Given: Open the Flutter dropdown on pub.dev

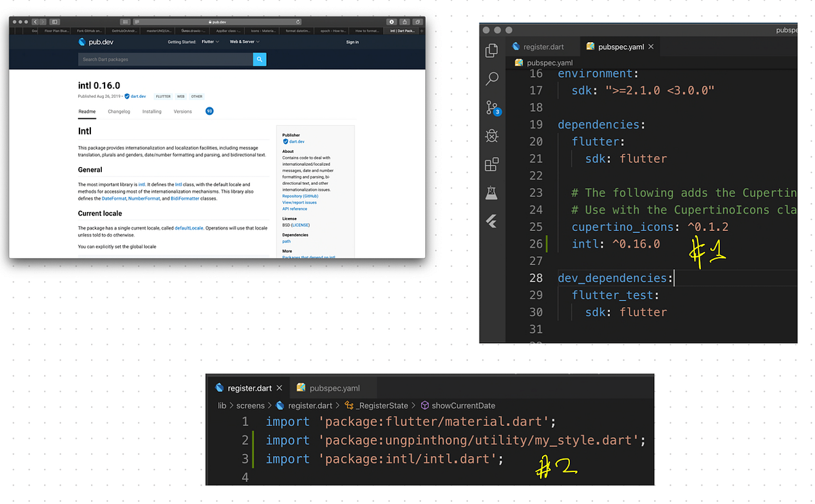Looking at the screenshot, I should point(209,41).
